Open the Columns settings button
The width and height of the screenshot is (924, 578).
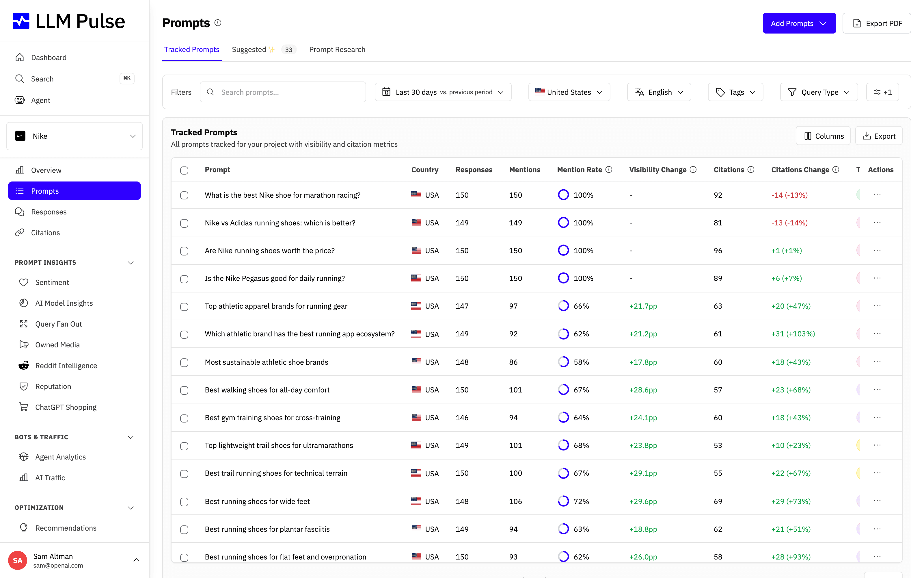click(x=823, y=136)
